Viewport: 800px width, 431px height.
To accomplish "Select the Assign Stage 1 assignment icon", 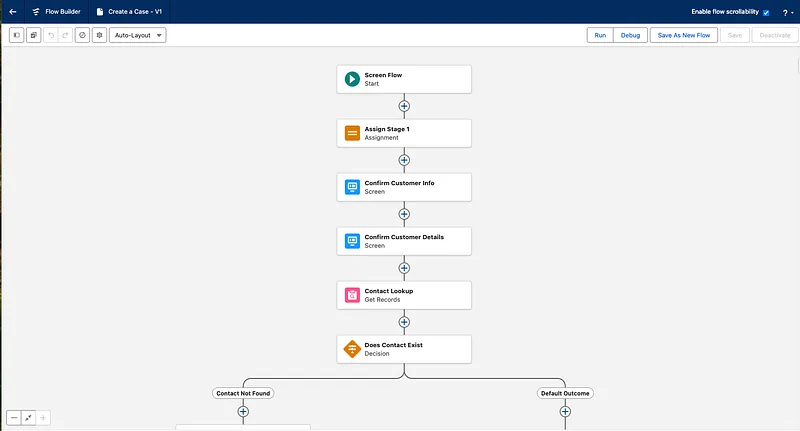I will 352,133.
